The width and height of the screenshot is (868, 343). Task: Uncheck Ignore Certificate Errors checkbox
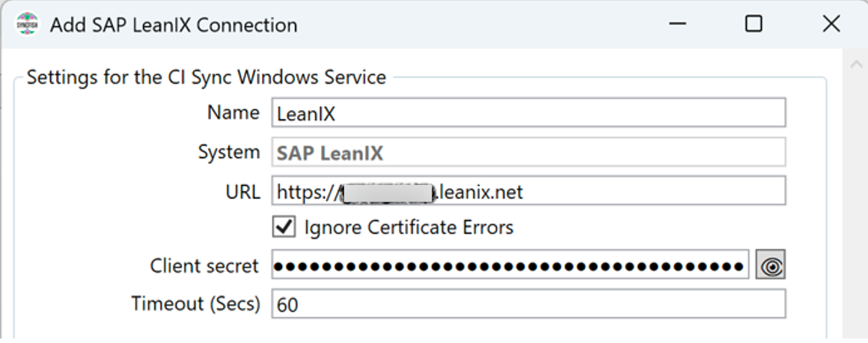tap(284, 227)
